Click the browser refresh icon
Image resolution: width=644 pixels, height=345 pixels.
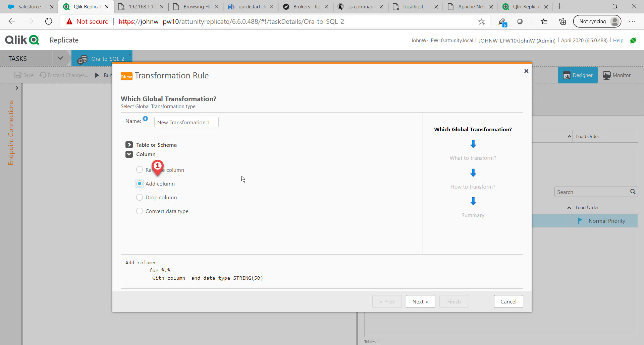[x=49, y=21]
